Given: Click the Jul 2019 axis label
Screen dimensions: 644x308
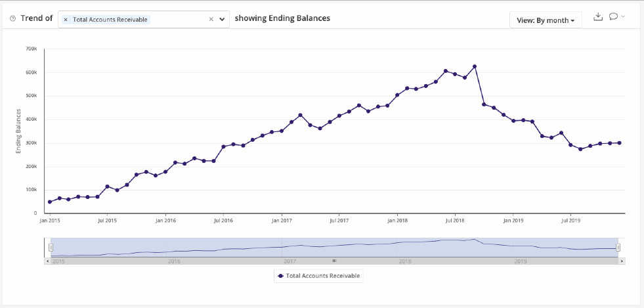Looking at the screenshot, I should (570, 221).
